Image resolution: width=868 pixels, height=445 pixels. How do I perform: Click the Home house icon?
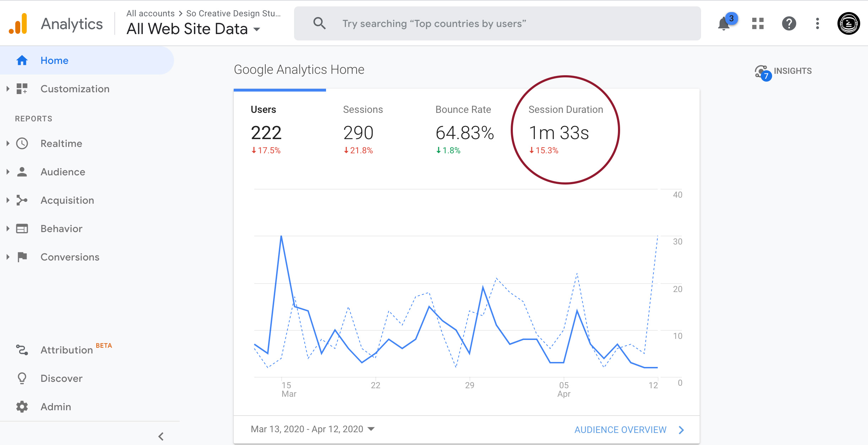click(x=22, y=60)
